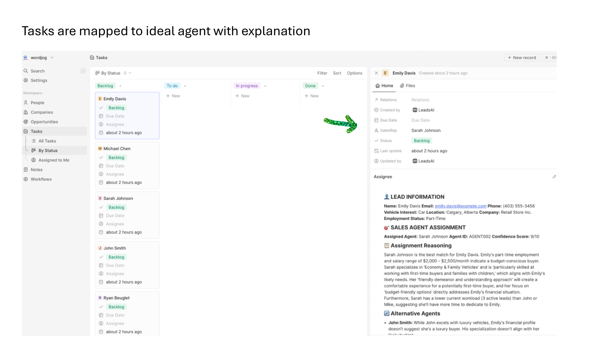The width and height of the screenshot is (594, 364).
Task: Click the New record button
Action: pyautogui.click(x=521, y=57)
